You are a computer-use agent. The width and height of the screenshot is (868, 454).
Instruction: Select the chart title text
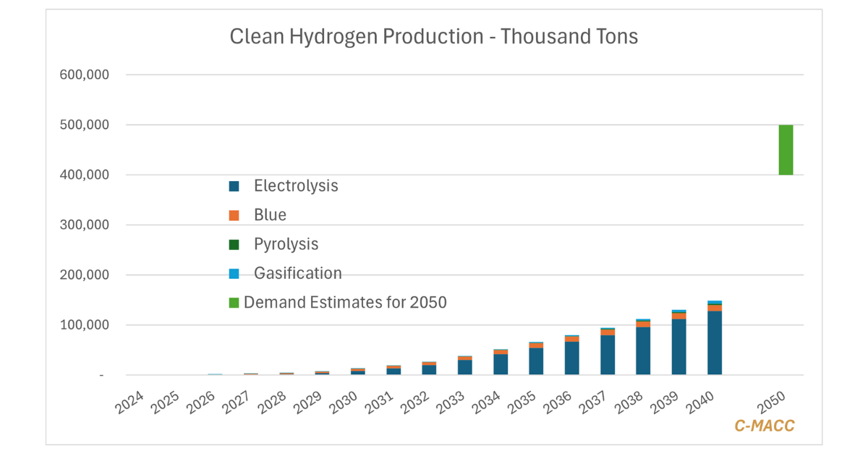pyautogui.click(x=433, y=37)
